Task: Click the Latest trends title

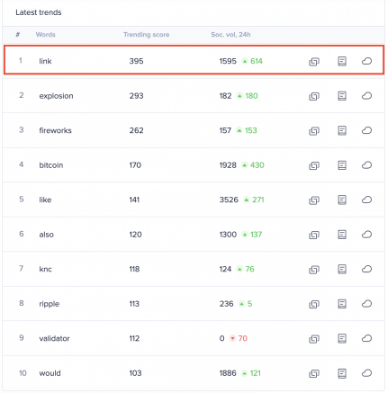Action: (38, 12)
